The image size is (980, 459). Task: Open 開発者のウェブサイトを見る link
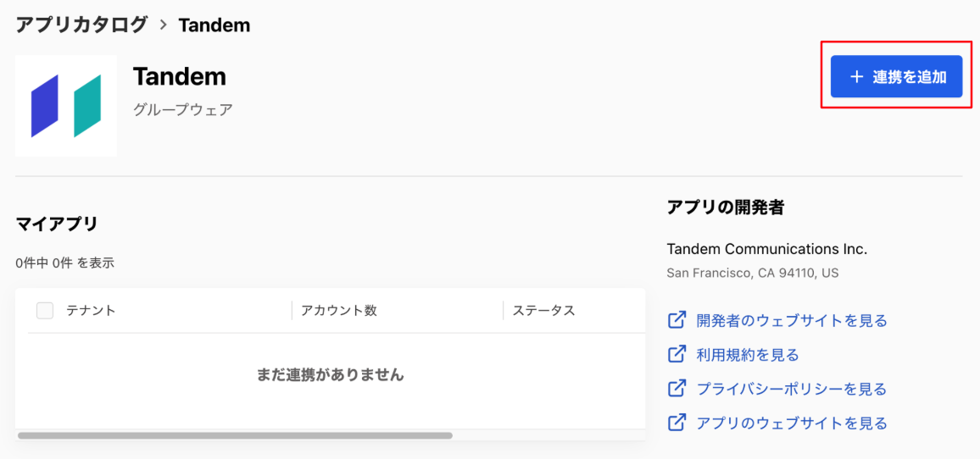click(792, 321)
